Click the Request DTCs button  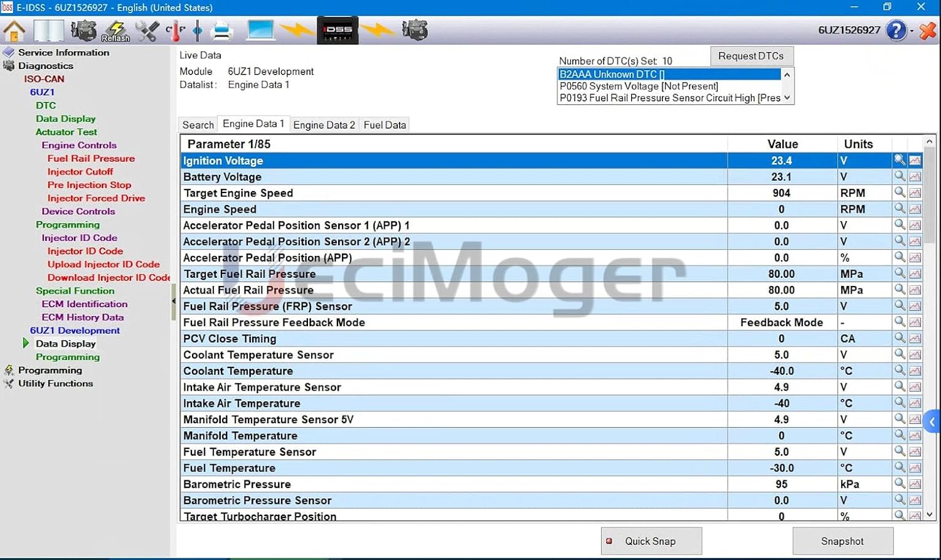[x=751, y=56]
